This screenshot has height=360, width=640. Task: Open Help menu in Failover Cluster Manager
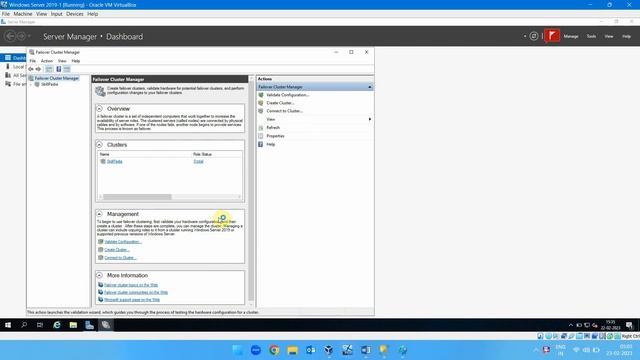coord(76,61)
